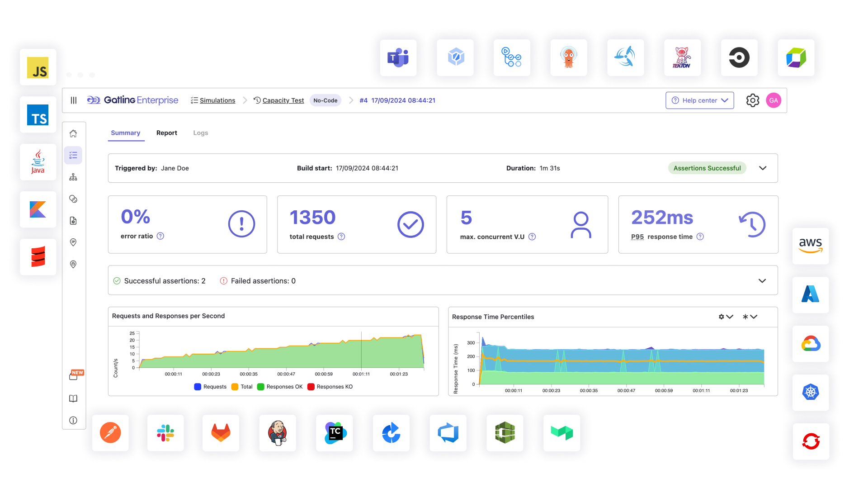Click the OpenShift red icon tile

coord(811,441)
